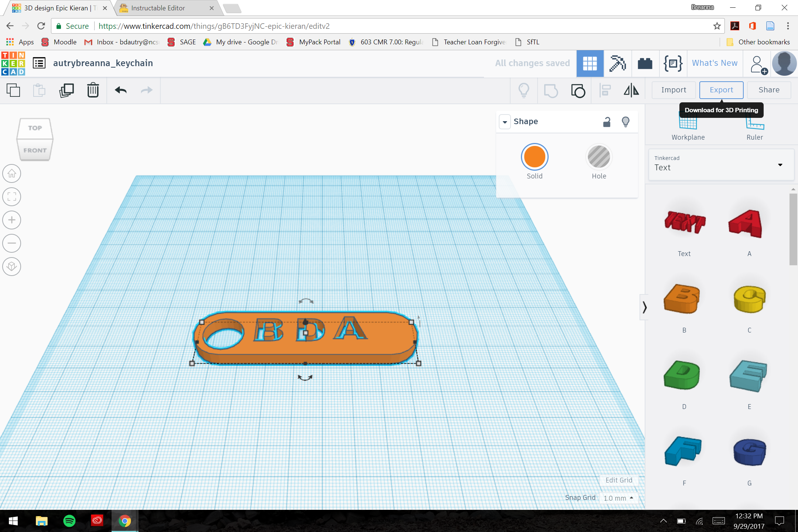Switch to the Instructable Editor tab
Image resolution: width=798 pixels, height=532 pixels.
(x=159, y=8)
